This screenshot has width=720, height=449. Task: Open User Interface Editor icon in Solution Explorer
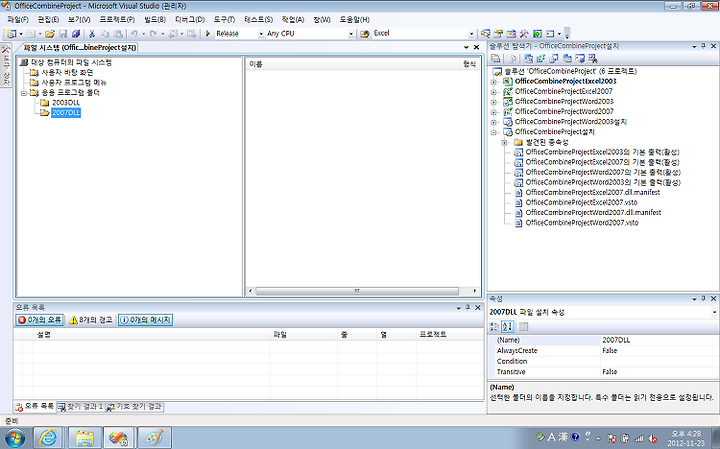[567, 58]
